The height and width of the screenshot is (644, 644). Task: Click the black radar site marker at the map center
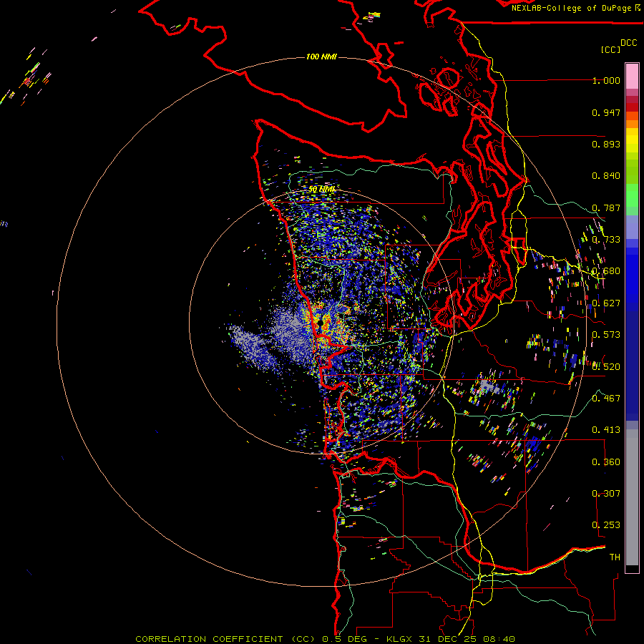tap(321, 323)
